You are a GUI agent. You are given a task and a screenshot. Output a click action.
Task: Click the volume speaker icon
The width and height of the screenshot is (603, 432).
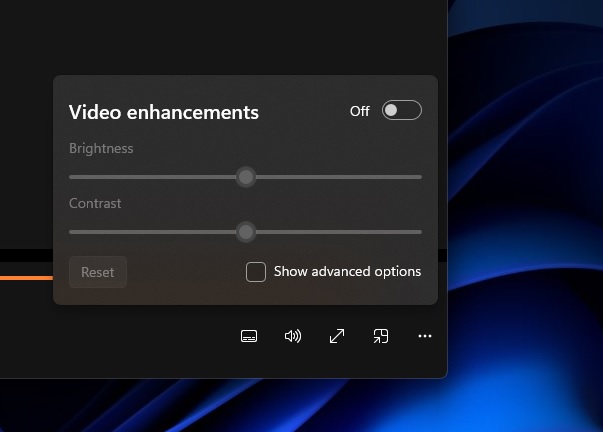coord(293,336)
